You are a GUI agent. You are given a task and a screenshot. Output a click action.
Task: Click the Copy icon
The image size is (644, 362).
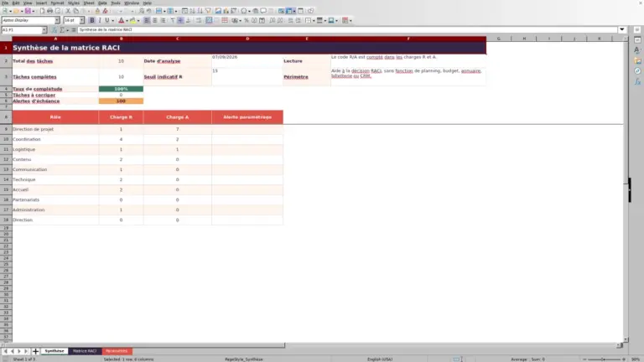[x=75, y=11]
